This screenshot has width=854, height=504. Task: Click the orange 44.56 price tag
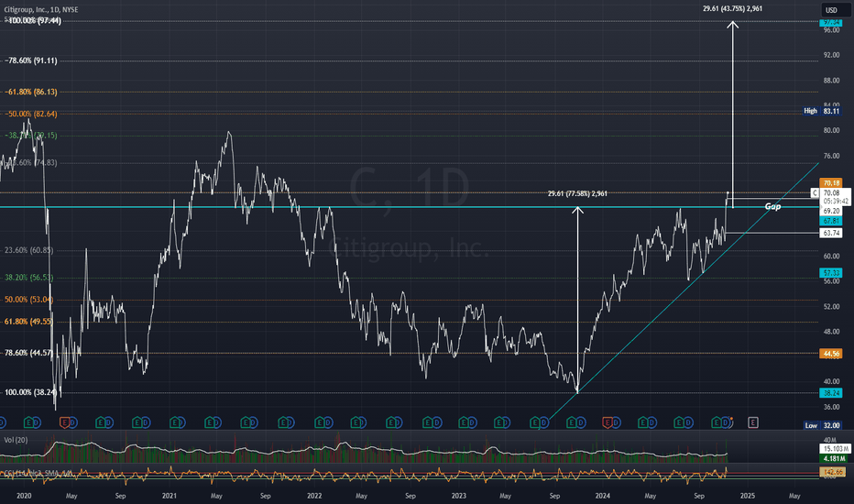pyautogui.click(x=830, y=354)
